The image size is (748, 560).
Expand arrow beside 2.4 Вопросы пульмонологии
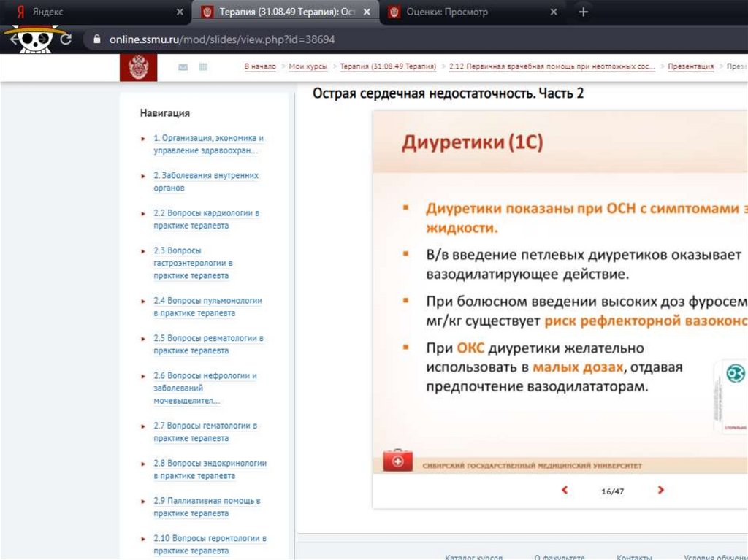pyautogui.click(x=143, y=302)
